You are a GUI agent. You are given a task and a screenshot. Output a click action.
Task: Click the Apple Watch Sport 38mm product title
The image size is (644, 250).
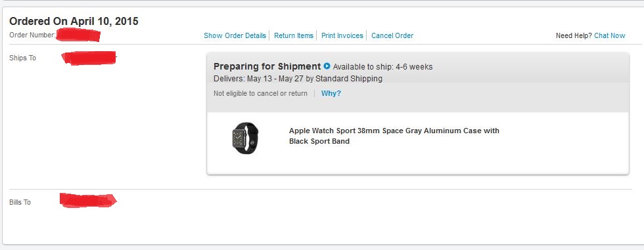click(394, 136)
